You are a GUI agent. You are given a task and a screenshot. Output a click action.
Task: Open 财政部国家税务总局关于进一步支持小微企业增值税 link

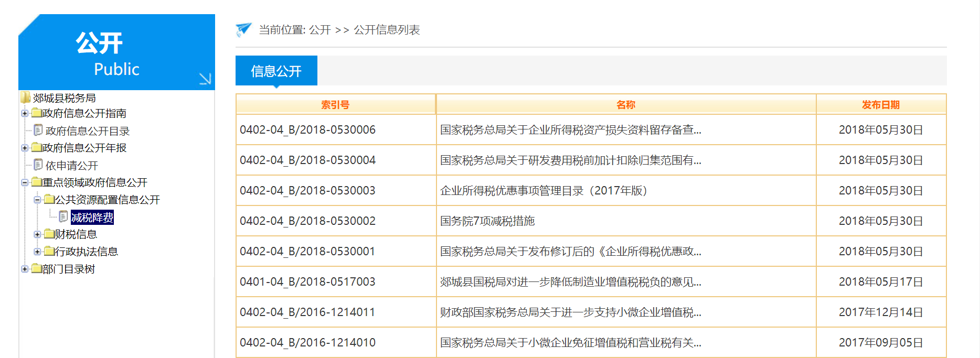[x=571, y=312]
